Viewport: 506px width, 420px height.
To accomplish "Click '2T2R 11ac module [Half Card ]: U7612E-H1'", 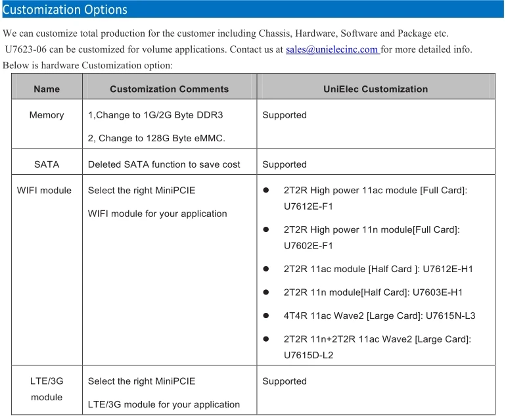I will (x=379, y=269).
